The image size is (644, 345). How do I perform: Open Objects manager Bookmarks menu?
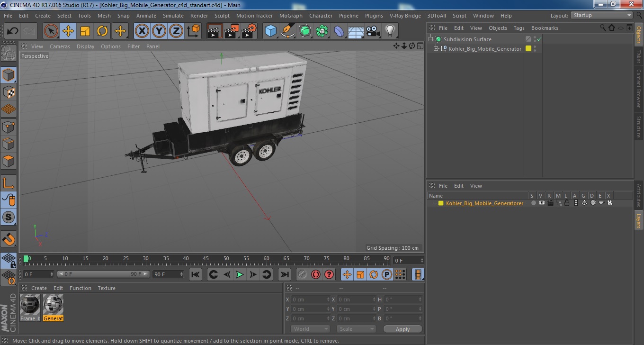coord(545,28)
